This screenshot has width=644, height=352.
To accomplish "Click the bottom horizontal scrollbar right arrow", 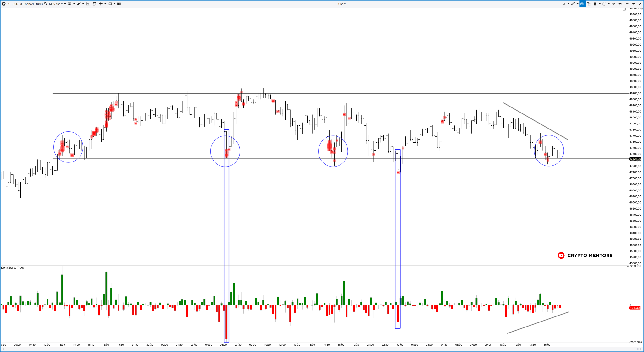I will [641, 349].
